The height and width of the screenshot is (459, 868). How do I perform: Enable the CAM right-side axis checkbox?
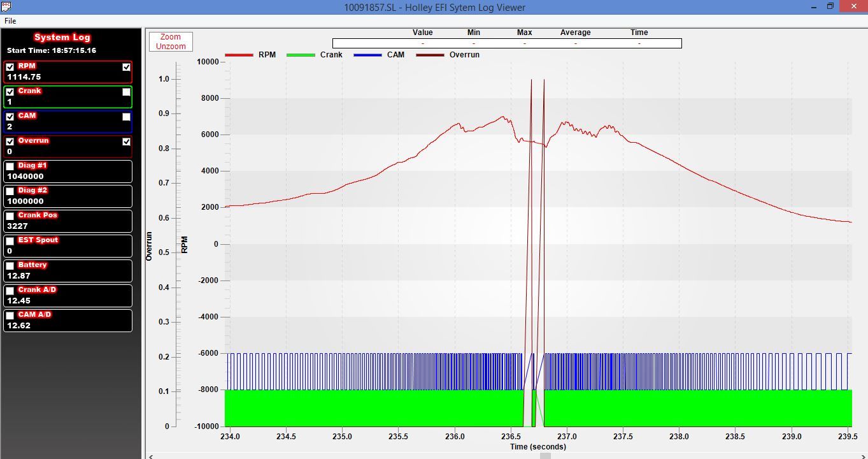(x=126, y=117)
